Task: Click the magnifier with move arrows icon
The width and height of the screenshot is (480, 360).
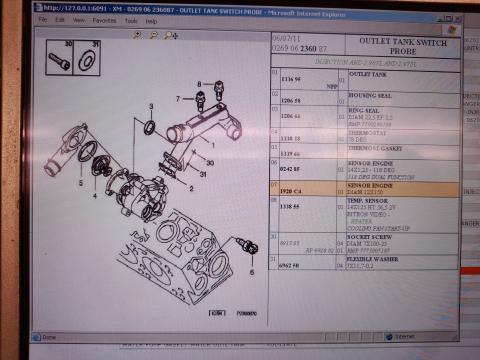Action: pyautogui.click(x=171, y=35)
